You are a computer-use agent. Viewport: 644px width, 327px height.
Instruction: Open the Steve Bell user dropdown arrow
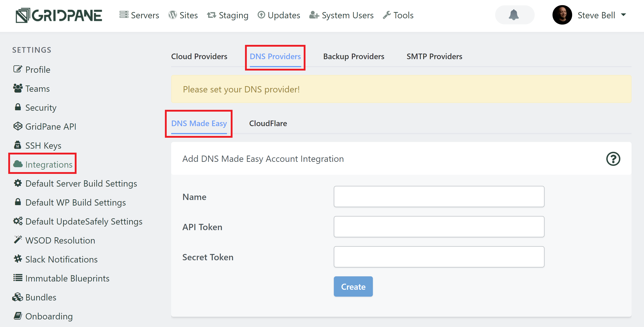point(623,15)
